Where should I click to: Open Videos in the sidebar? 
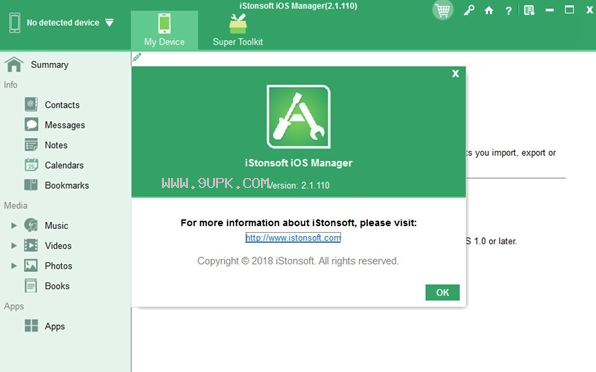click(x=58, y=246)
